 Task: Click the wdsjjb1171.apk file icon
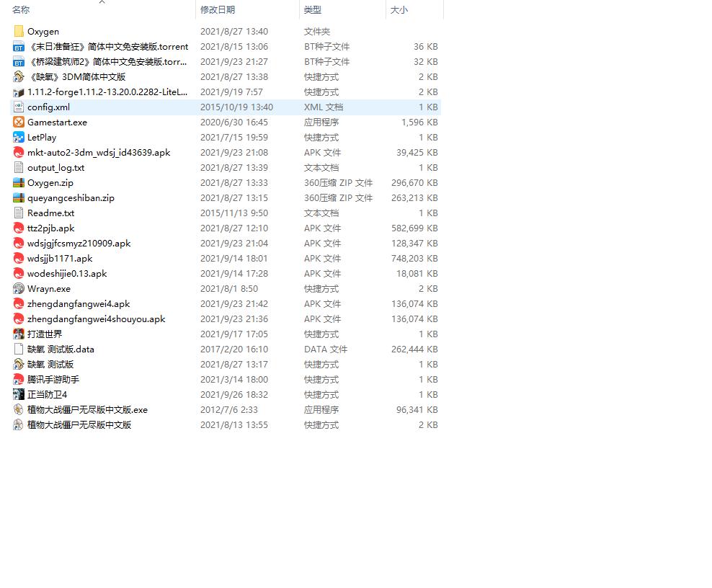[x=19, y=259]
